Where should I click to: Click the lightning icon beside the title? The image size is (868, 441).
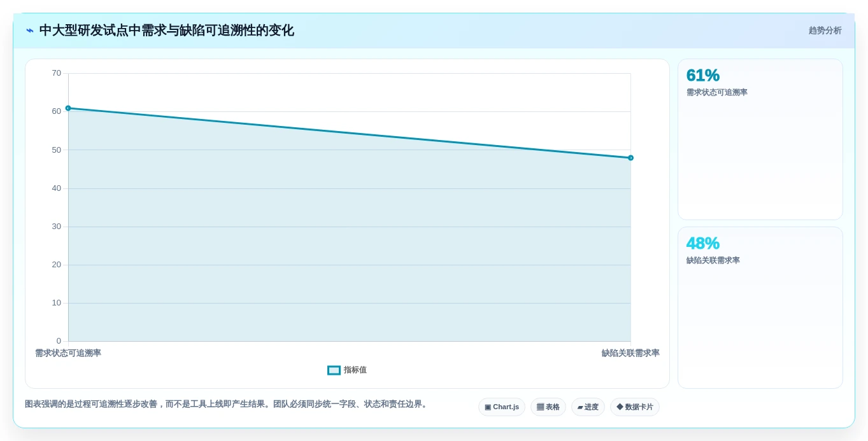(30, 31)
